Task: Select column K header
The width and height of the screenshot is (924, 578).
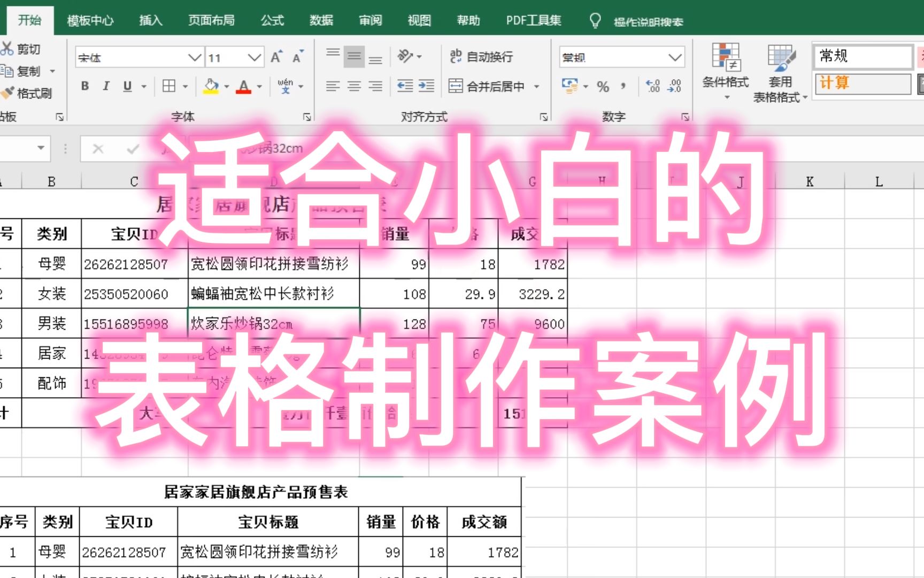Action: 810,181
